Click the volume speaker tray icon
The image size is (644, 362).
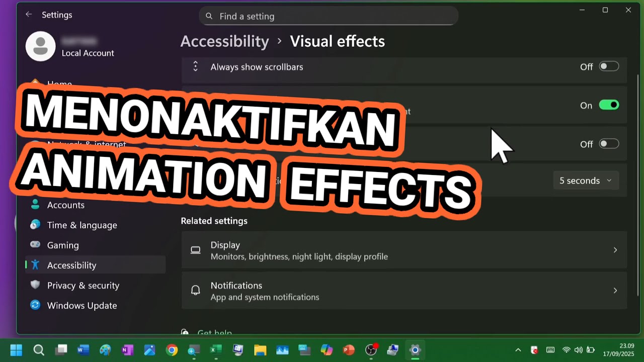[578, 350]
